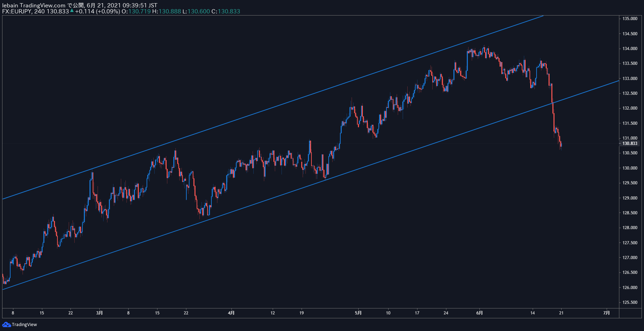
Task: Click the 133.500 price axis label
Action: [x=630, y=63]
